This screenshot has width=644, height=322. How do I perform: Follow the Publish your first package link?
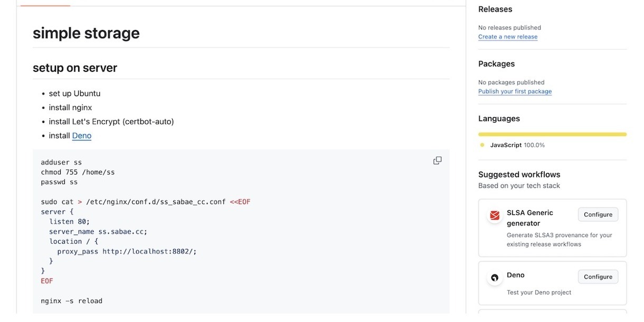pos(515,91)
